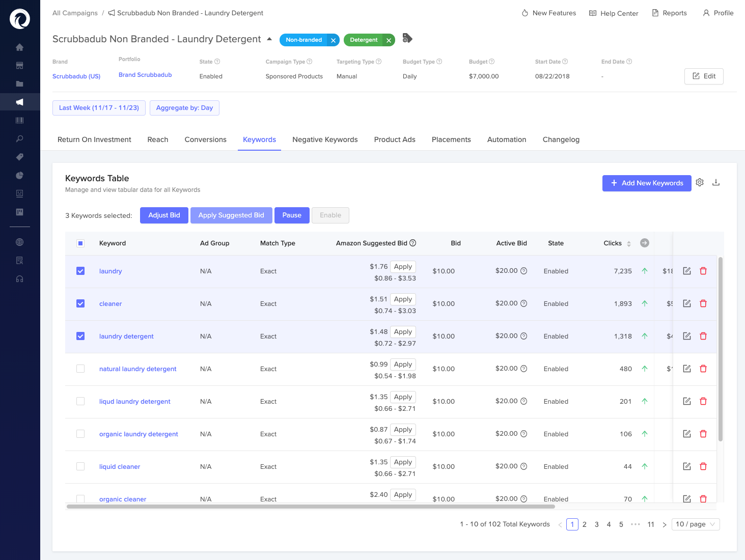Click the Apply Suggested Bid button
745x560 pixels.
coord(231,215)
